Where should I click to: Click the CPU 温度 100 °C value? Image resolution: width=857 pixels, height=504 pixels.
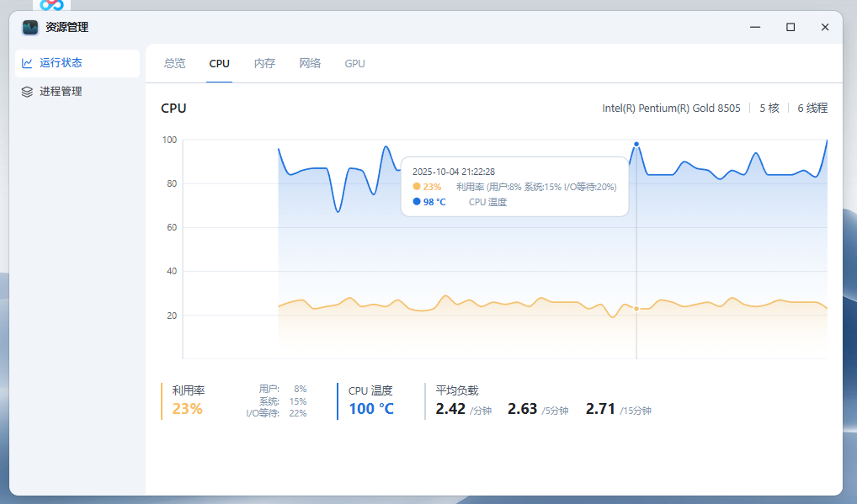371,408
